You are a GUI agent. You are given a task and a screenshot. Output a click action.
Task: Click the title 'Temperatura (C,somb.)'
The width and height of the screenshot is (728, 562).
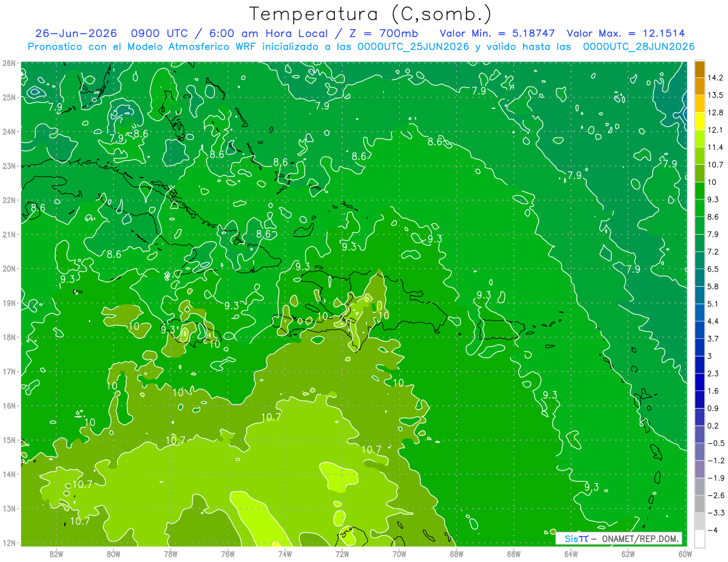click(x=371, y=14)
